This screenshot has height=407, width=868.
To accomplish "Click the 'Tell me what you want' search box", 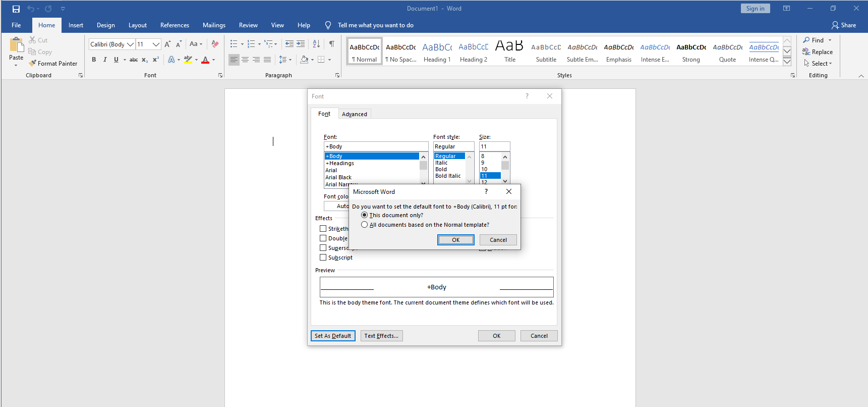I will pyautogui.click(x=375, y=25).
